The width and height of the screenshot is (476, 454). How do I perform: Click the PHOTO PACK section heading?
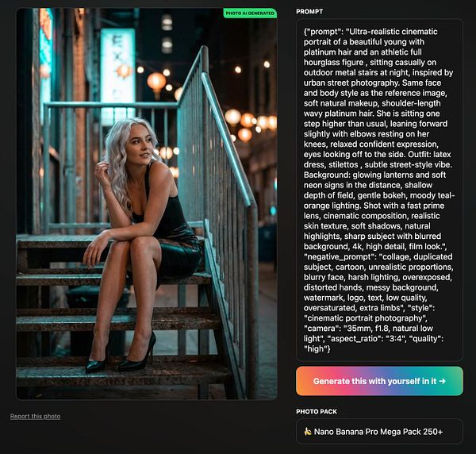pyautogui.click(x=317, y=411)
